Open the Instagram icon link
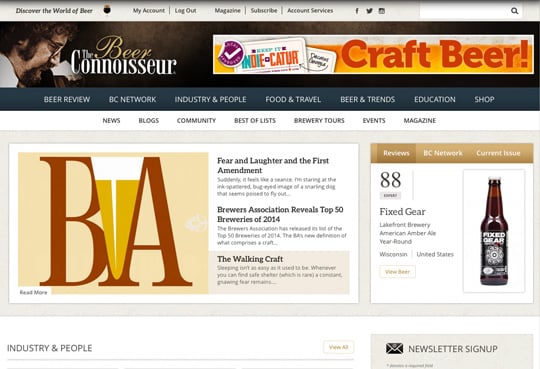Image resolution: width=540 pixels, height=369 pixels. 382,11
